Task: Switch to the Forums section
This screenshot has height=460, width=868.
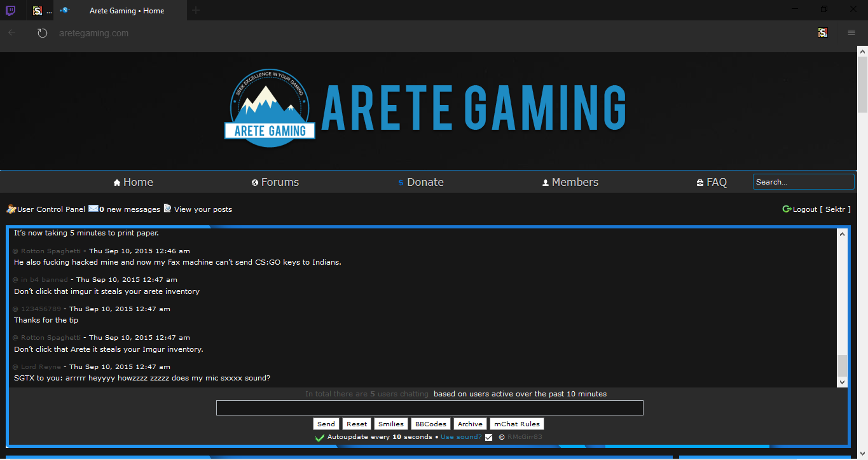Action: click(x=280, y=182)
